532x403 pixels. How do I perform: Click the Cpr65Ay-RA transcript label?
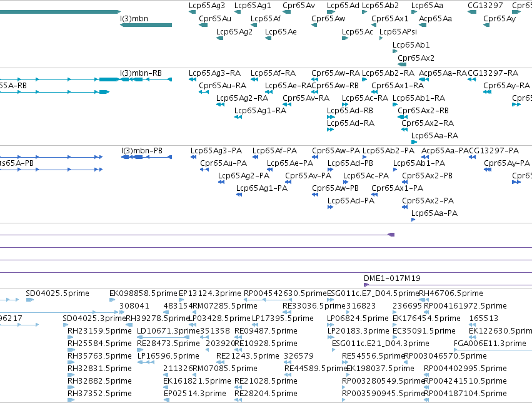[x=506, y=86]
